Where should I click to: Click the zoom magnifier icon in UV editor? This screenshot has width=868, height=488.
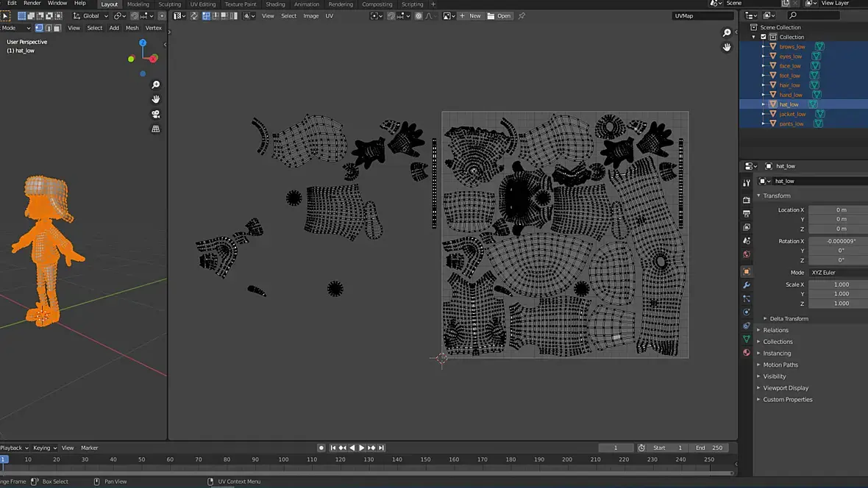click(x=727, y=32)
